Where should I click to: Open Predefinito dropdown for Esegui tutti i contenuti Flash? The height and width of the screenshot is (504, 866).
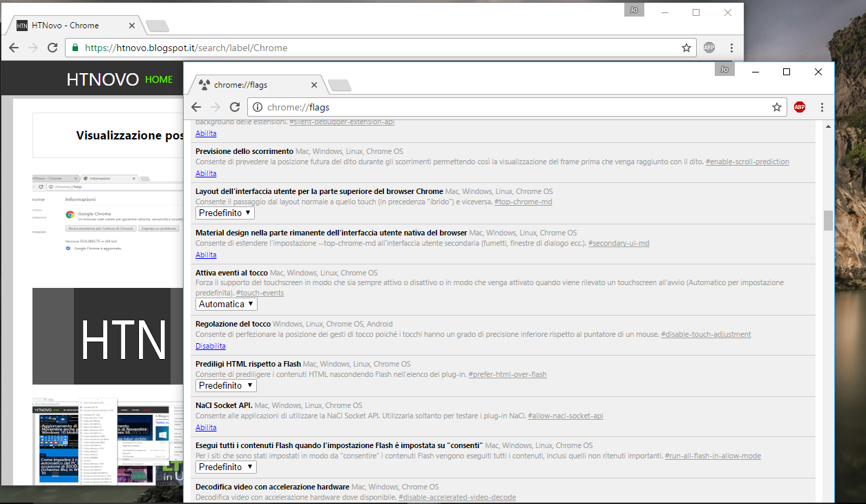coord(226,467)
